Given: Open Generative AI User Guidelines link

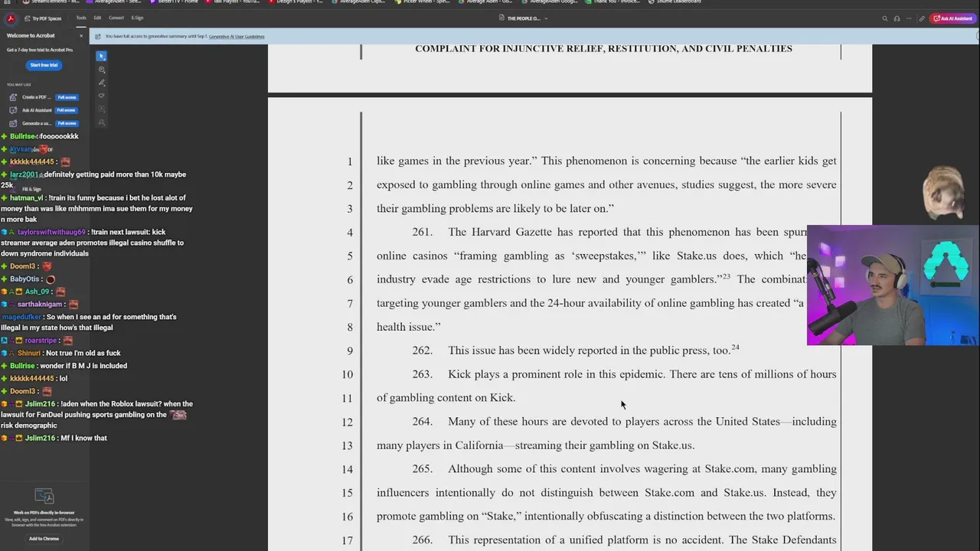Looking at the screenshot, I should click(x=237, y=37).
